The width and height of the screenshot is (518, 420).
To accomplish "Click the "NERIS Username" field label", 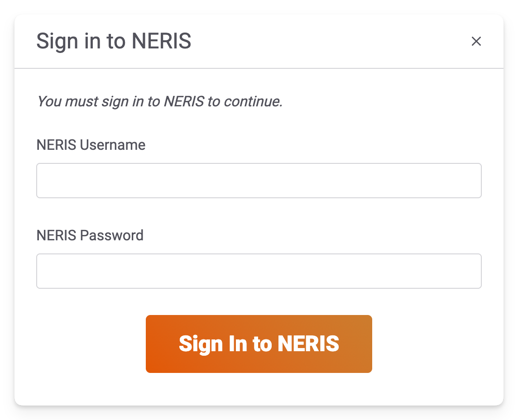I will [x=91, y=145].
